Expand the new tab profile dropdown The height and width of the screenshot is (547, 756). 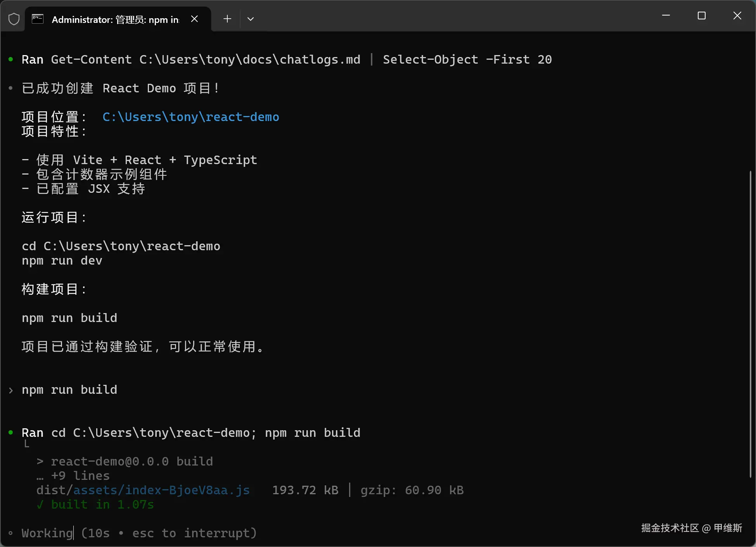click(251, 19)
